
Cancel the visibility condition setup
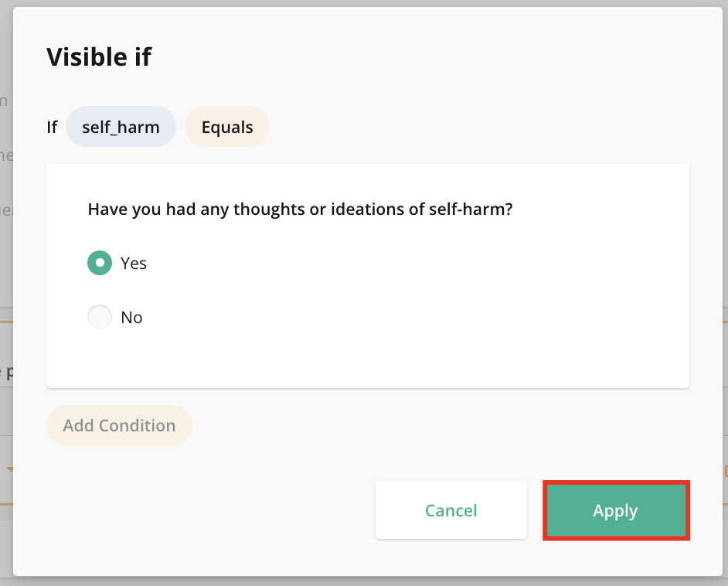pos(451,510)
